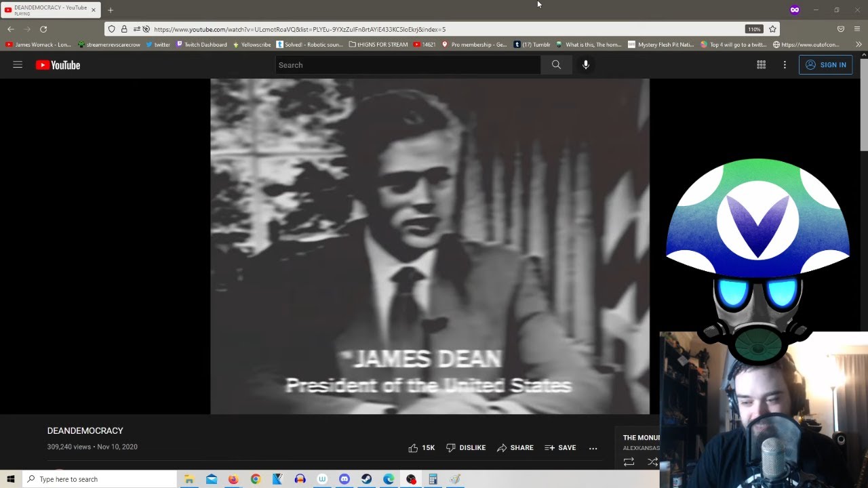Open more actions ellipsis under video

pos(593,448)
